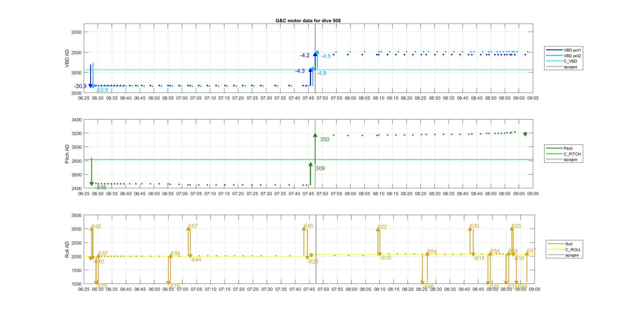This screenshot has height=319, width=644.
Task: Click the '-30.9' VBD data label
Action: click(80, 87)
